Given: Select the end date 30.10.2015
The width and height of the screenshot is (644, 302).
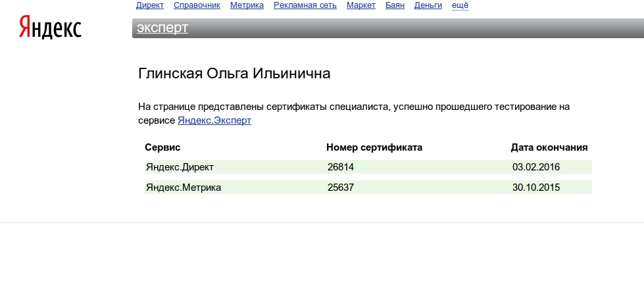Looking at the screenshot, I should pyautogui.click(x=536, y=188).
